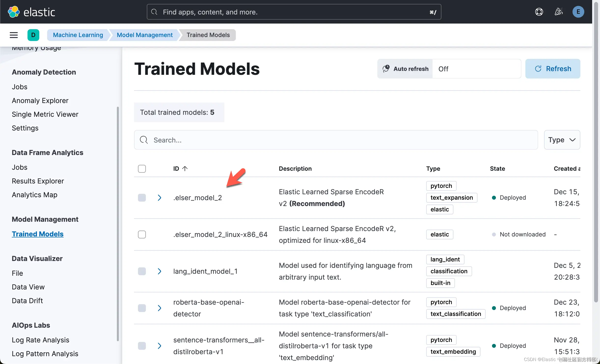This screenshot has width=600, height=364.
Task: Open the Trained Models sidebar link
Action: (38, 234)
